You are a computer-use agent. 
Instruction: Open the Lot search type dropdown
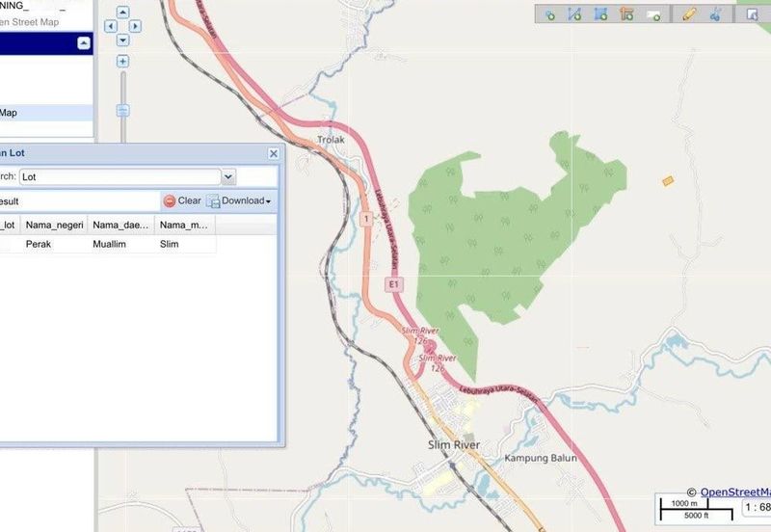coord(228,176)
